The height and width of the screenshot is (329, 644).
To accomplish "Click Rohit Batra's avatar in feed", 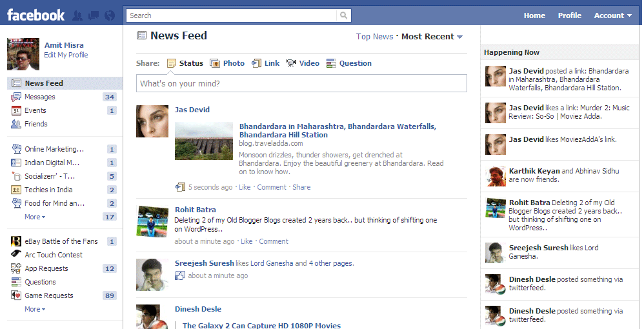I will (x=152, y=222).
